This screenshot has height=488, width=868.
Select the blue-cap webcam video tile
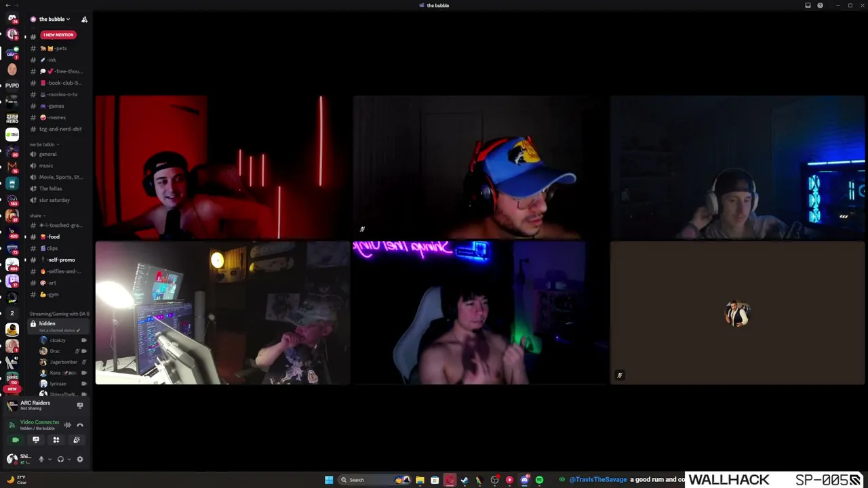point(479,167)
